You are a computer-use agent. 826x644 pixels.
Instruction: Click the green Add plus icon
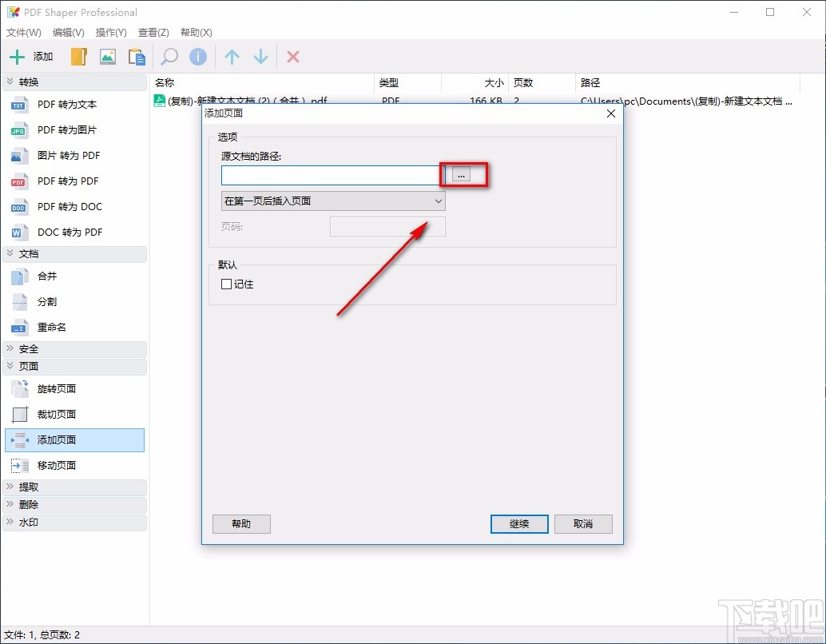point(17,56)
